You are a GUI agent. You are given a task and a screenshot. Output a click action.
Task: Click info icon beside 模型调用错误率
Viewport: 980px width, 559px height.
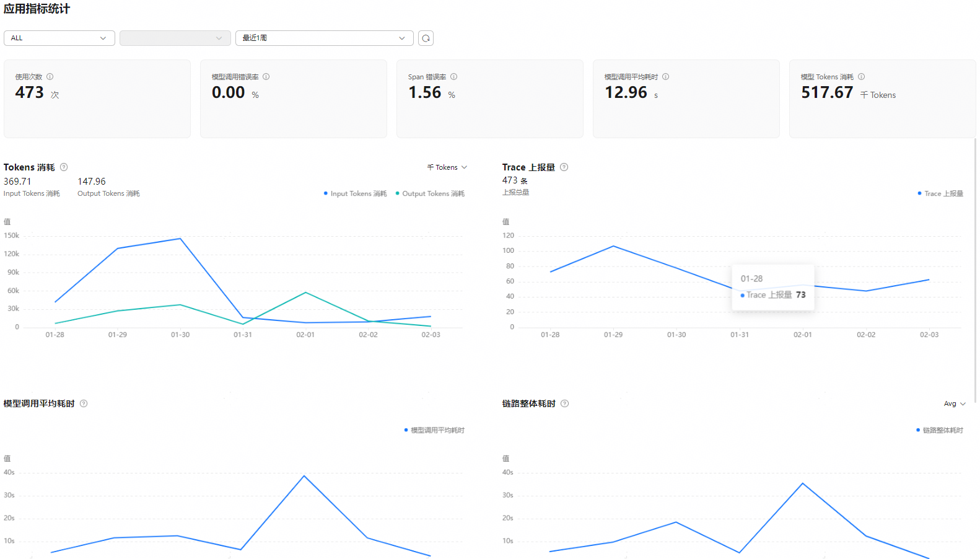click(266, 77)
